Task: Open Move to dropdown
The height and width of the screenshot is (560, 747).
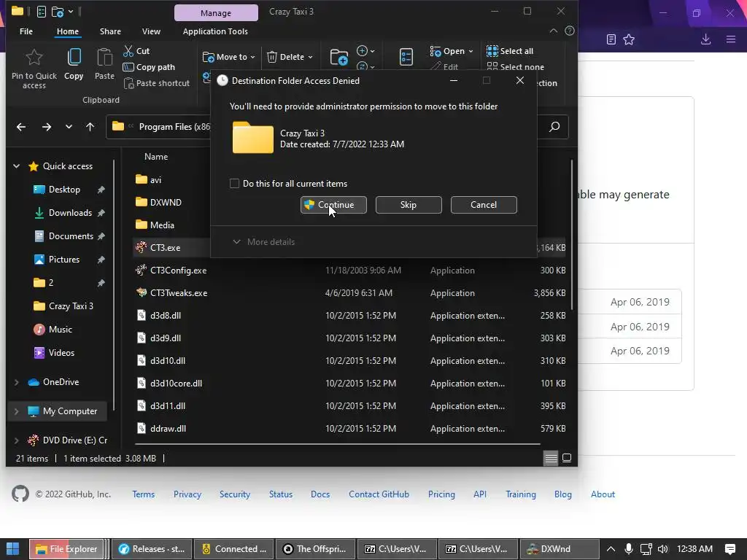Action: [x=228, y=57]
